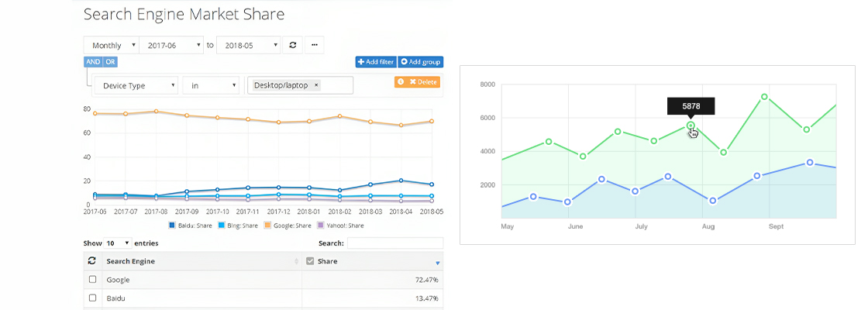Open the more options ellipsis button

314,46
